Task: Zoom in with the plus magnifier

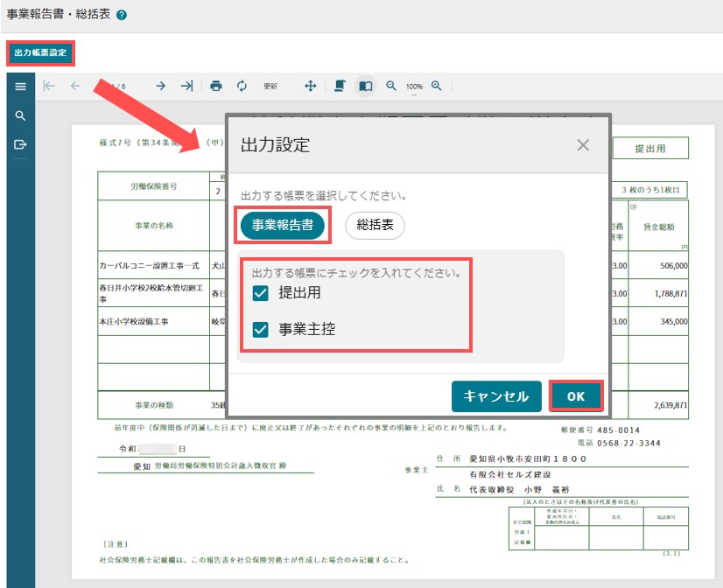Action: [436, 86]
